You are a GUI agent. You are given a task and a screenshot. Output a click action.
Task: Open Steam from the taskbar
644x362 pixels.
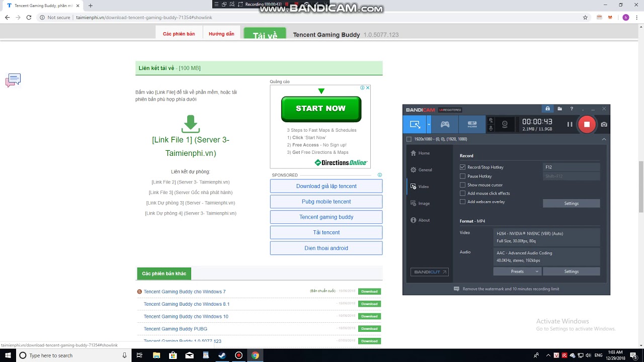click(x=222, y=355)
